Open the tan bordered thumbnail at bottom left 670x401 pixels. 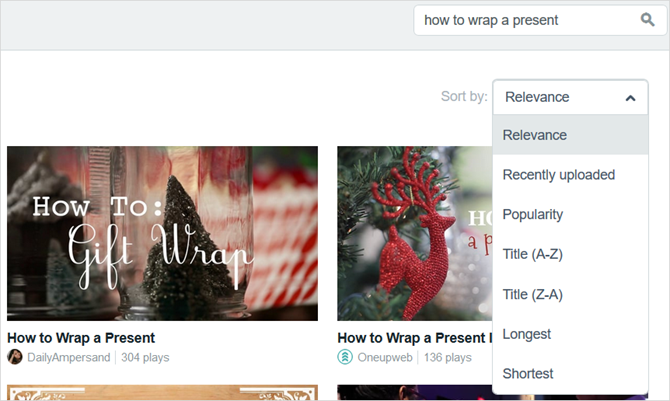pyautogui.click(x=162, y=392)
